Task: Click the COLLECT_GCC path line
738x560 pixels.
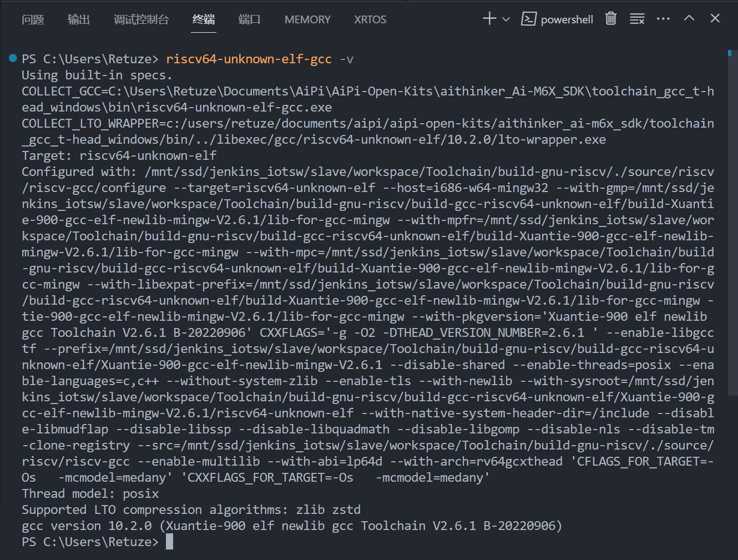Action: (x=368, y=99)
